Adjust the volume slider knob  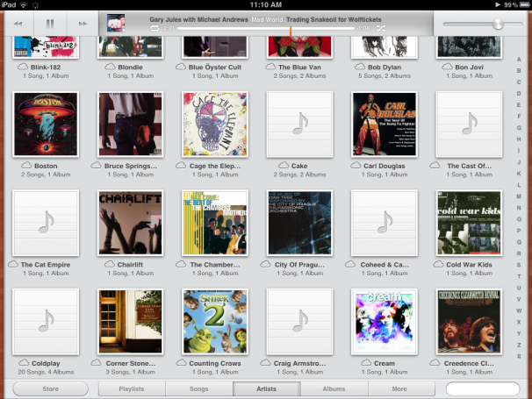[x=498, y=24]
